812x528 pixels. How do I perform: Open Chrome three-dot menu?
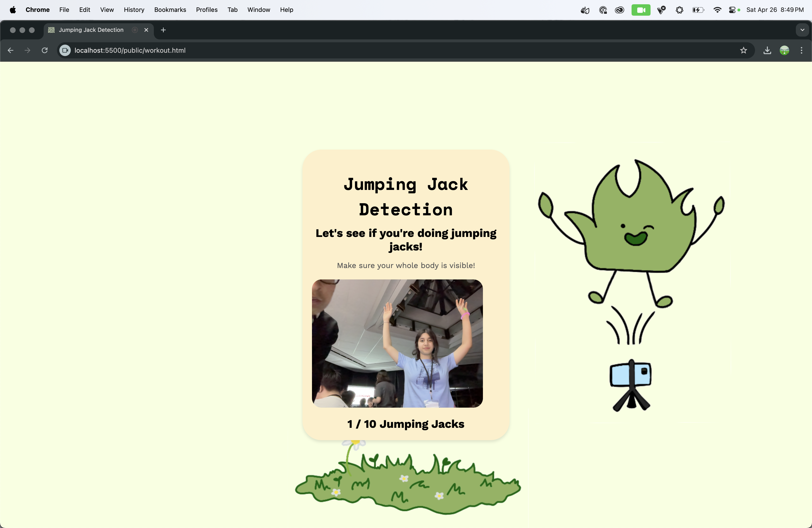[801, 51]
